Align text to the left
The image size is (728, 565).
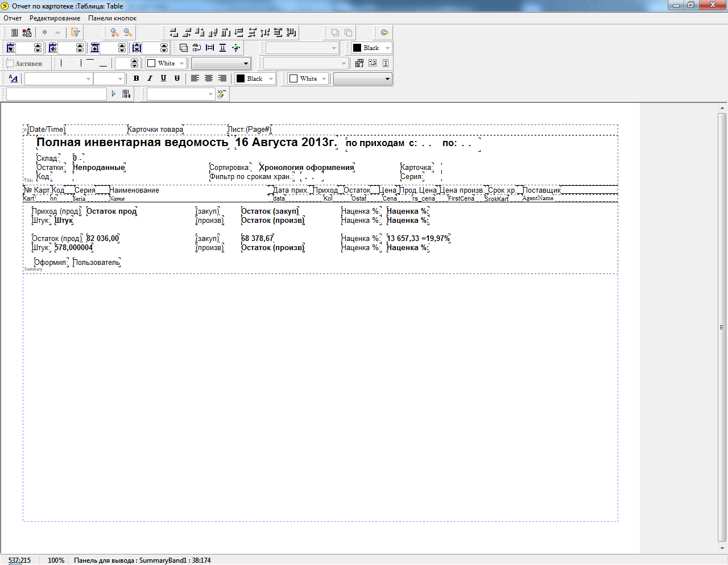tap(195, 78)
